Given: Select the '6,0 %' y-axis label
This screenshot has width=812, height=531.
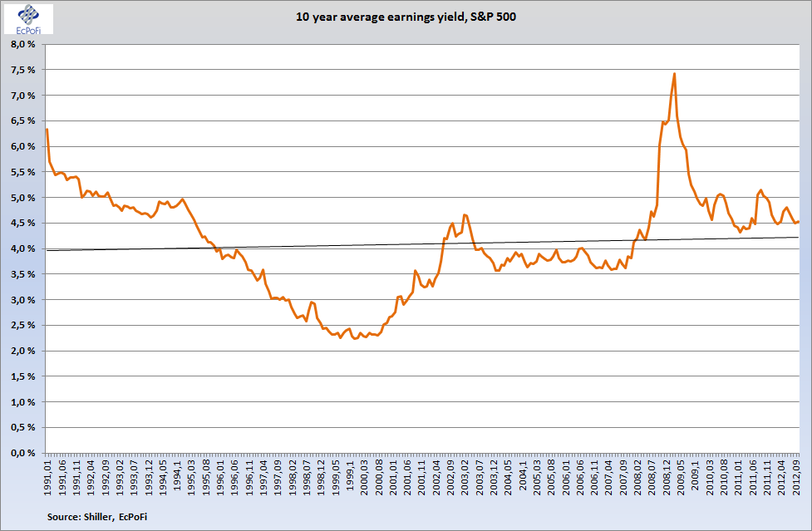Looking at the screenshot, I should 22,146.
